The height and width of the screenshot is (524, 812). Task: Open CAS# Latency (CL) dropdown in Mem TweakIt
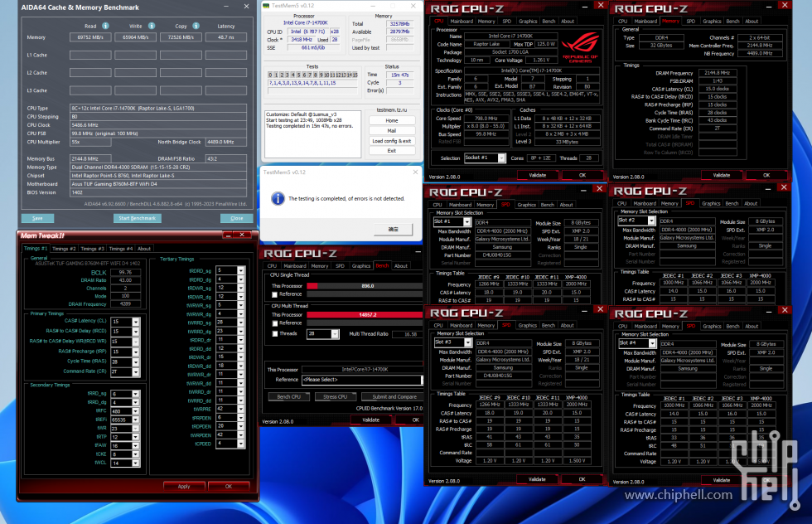click(136, 322)
